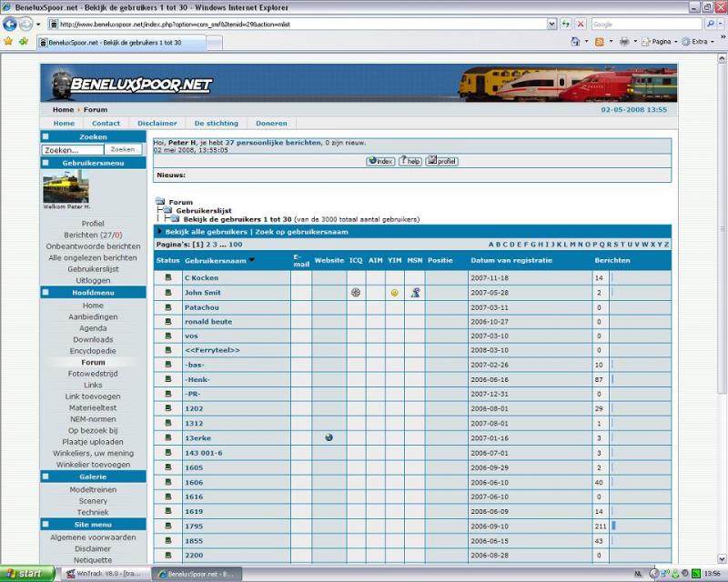Image resolution: width=728 pixels, height=582 pixels.
Task: Click the forum index button
Action: tap(380, 161)
